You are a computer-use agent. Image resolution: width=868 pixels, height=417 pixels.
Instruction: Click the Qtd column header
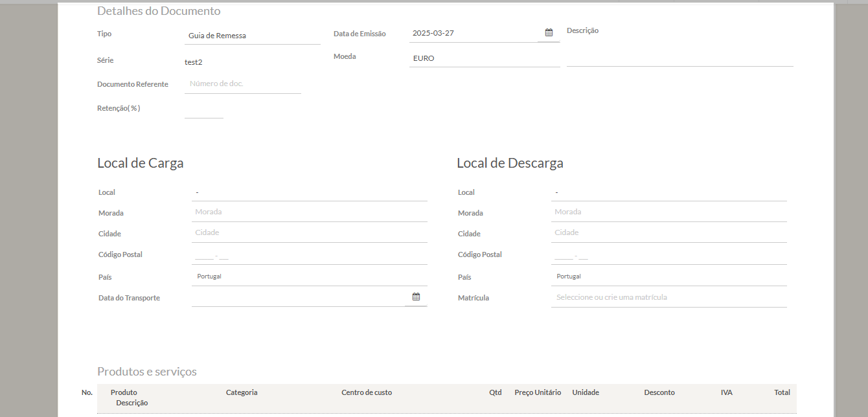click(496, 392)
